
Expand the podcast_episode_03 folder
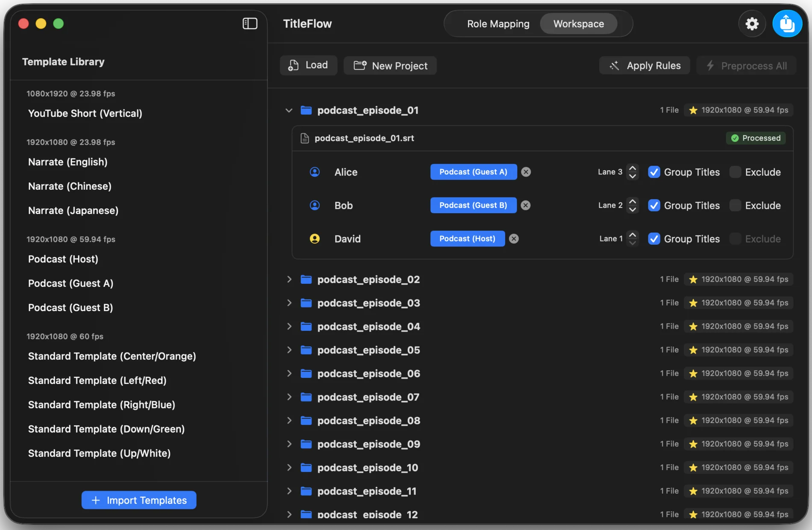(289, 303)
